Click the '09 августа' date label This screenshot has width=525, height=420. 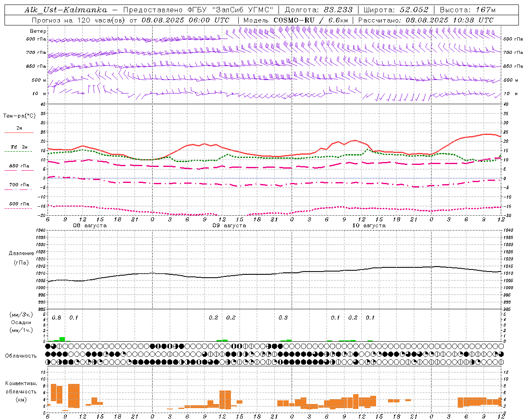pos(229,226)
